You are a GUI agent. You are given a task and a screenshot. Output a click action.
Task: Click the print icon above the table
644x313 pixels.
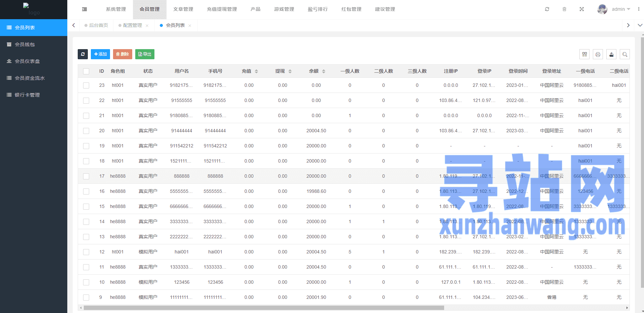(598, 55)
